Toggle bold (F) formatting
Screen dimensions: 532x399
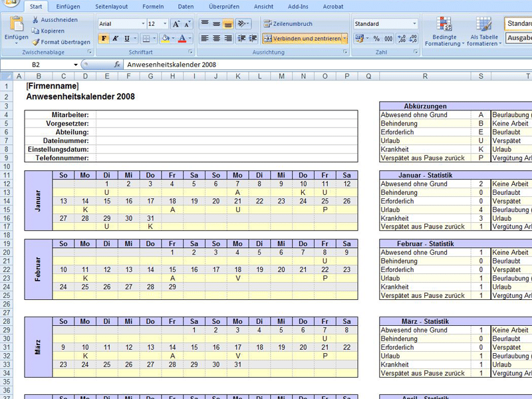pyautogui.click(x=104, y=39)
